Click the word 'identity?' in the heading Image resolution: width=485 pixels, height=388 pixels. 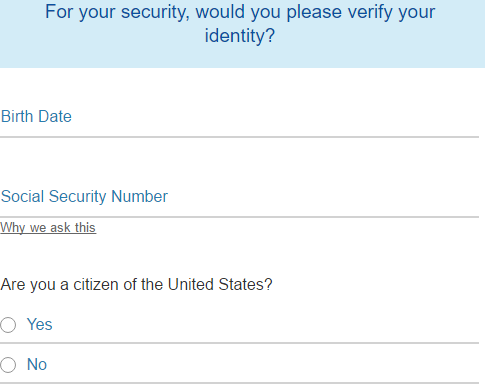[x=240, y=36]
